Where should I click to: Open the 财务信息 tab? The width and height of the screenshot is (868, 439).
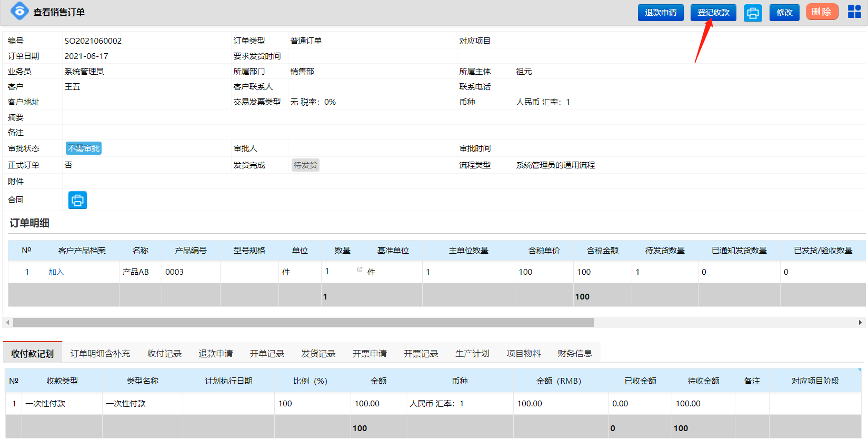(575, 354)
